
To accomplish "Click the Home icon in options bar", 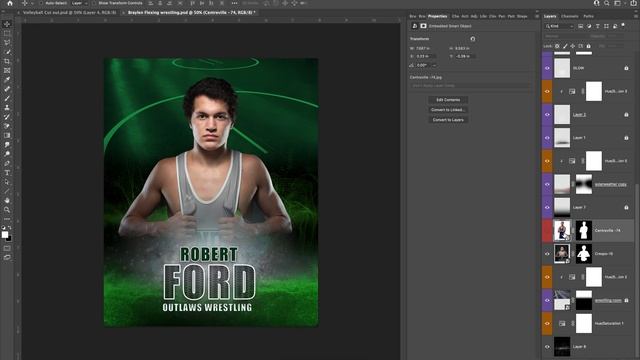I will point(10,3).
